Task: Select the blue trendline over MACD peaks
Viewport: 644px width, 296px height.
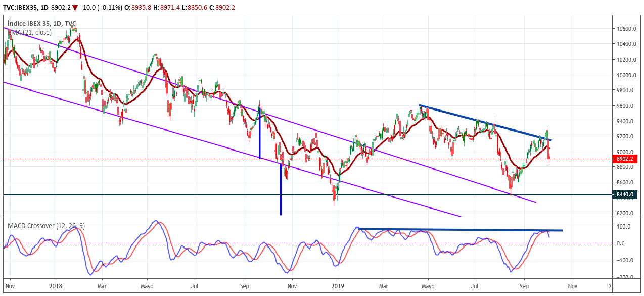Action: point(459,230)
